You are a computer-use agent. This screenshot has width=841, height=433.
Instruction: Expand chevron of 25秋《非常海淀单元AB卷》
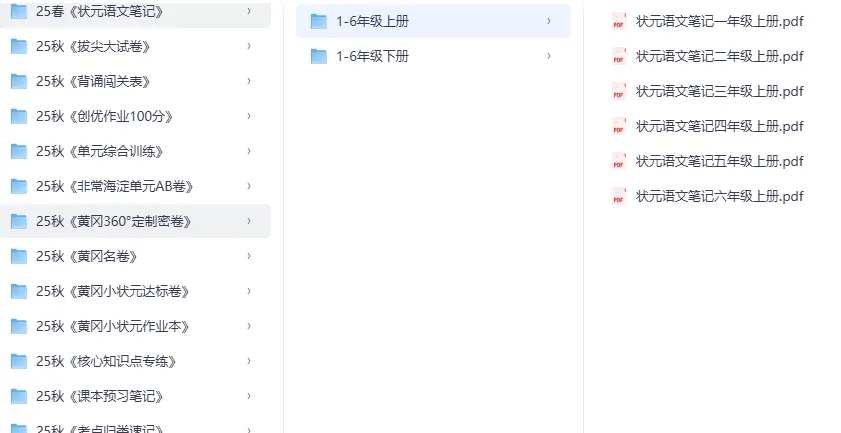[249, 186]
